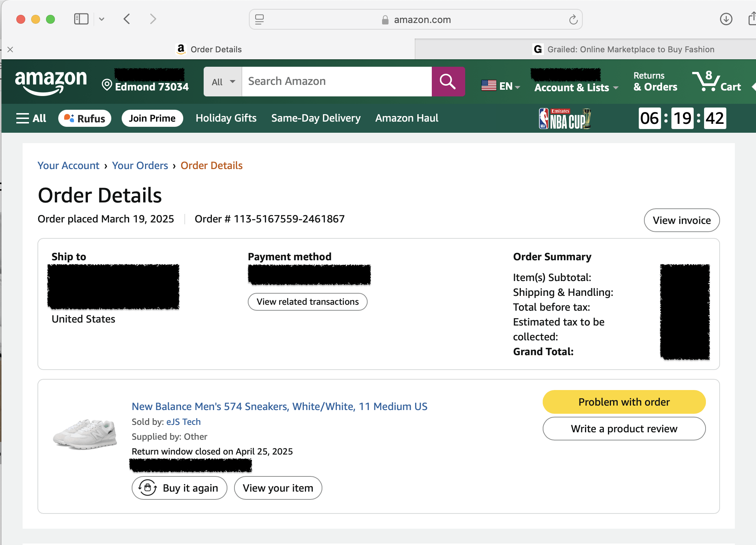
Task: Click the Safari red close window button
Action: 21,19
